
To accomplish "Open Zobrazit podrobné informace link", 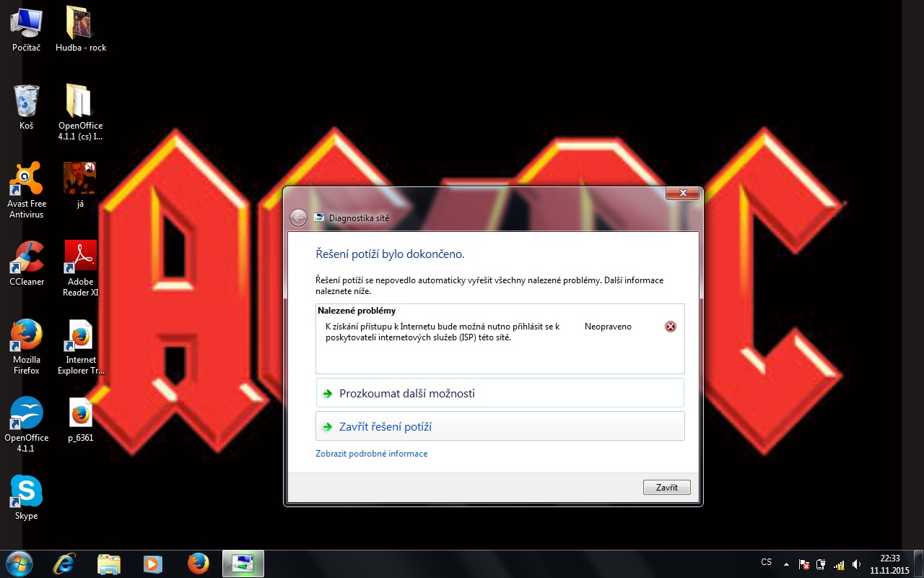I will [371, 454].
